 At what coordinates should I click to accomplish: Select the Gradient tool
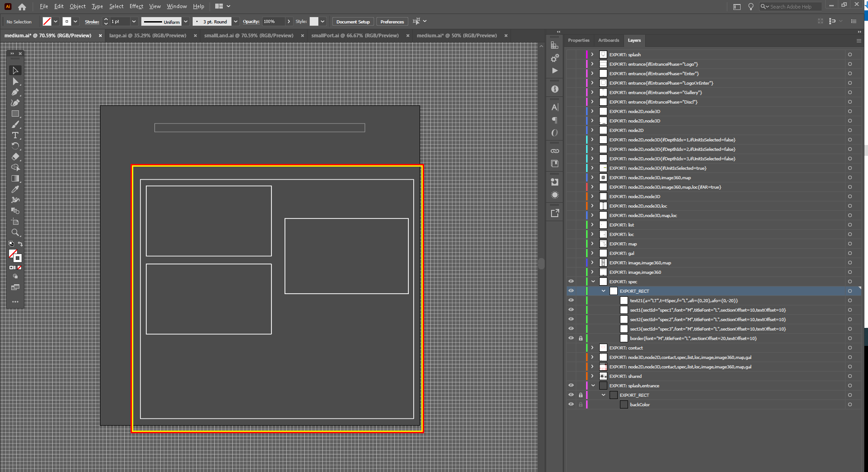[x=15, y=178]
